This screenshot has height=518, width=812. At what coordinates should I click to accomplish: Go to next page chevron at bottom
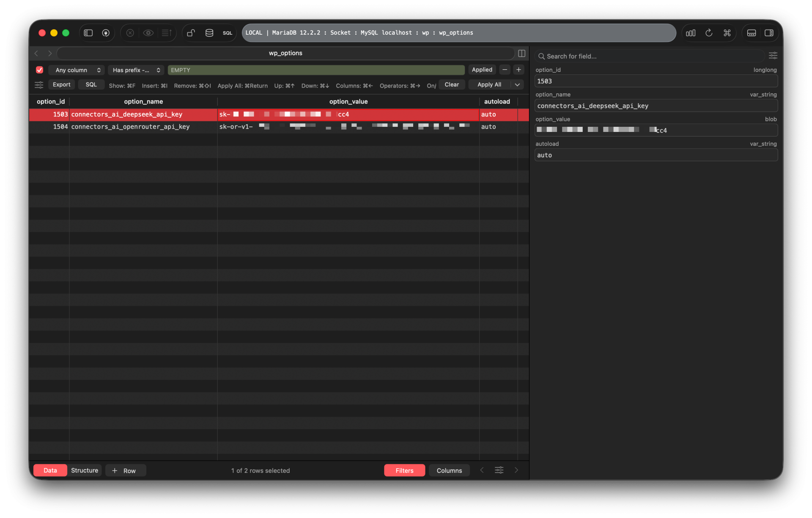tap(516, 470)
